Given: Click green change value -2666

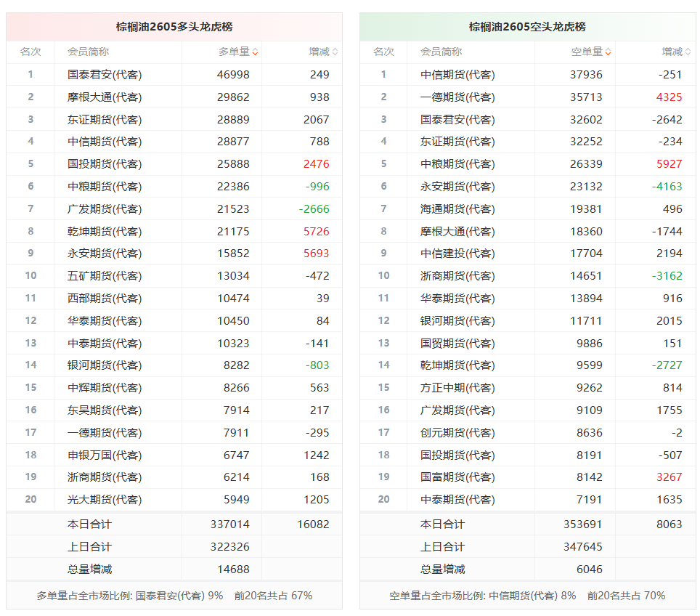Looking at the screenshot, I should pos(314,209).
